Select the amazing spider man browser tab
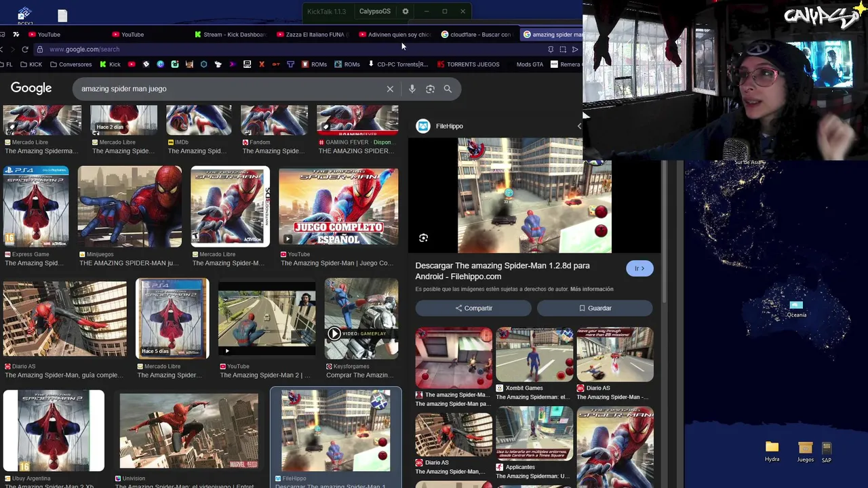 point(553,35)
